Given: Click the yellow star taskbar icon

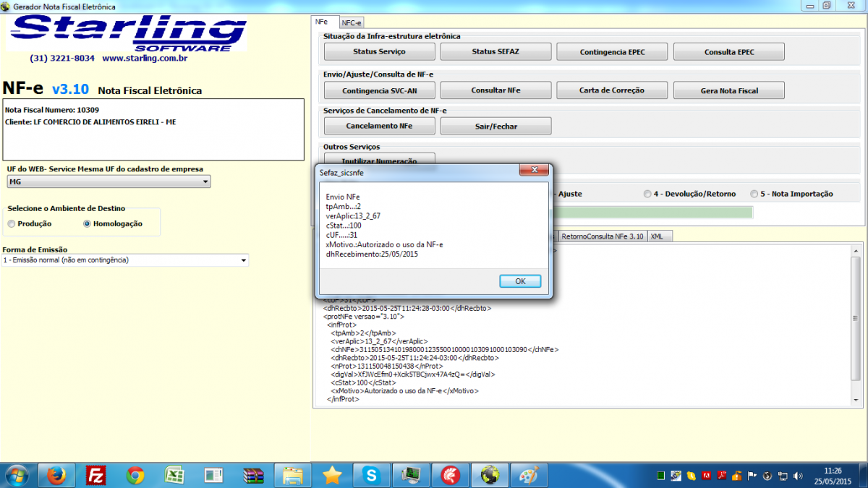Looking at the screenshot, I should [333, 475].
